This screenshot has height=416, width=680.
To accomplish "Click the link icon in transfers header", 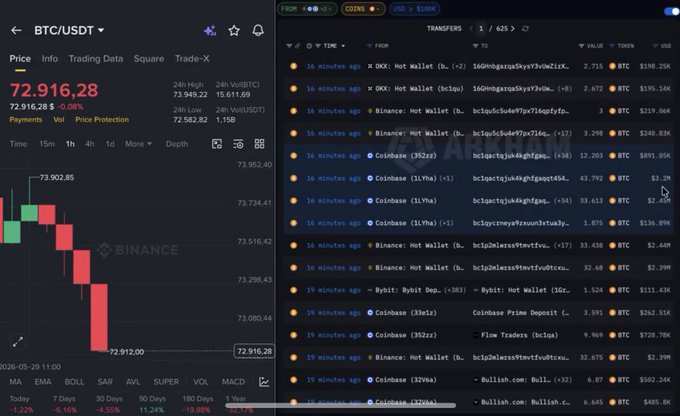I will pos(298,46).
